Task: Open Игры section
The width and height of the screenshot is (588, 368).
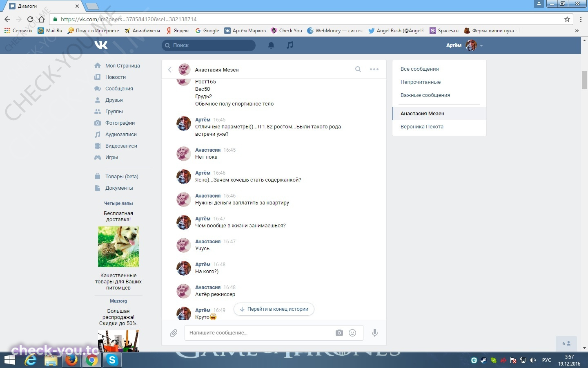Action: tap(106, 157)
